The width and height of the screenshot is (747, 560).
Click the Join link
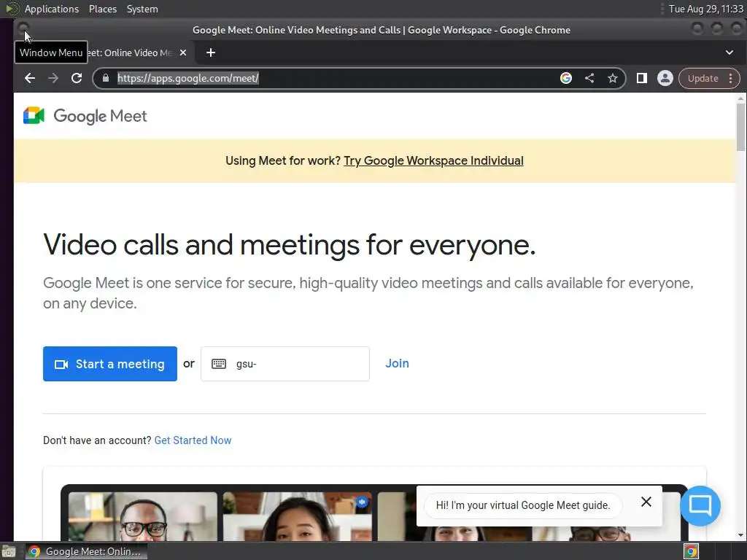pos(397,363)
